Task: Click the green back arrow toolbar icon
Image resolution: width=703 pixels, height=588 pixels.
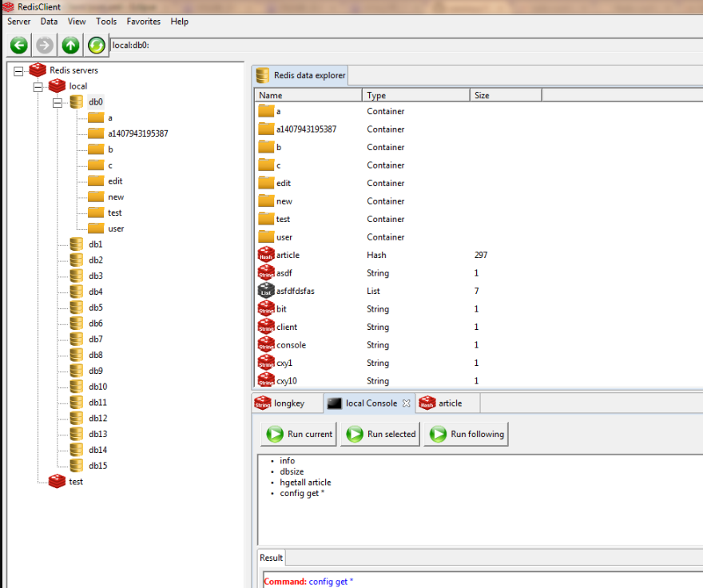Action: point(19,46)
